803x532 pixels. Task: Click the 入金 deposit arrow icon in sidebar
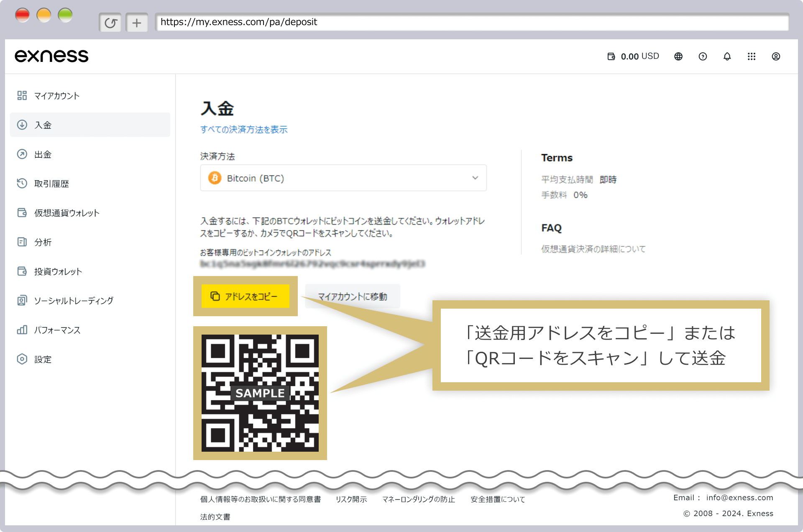coord(22,125)
